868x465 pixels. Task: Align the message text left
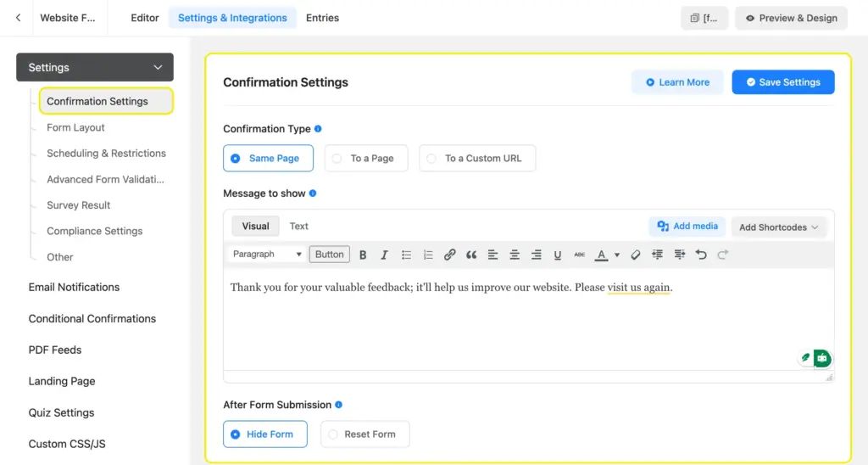tap(492, 255)
